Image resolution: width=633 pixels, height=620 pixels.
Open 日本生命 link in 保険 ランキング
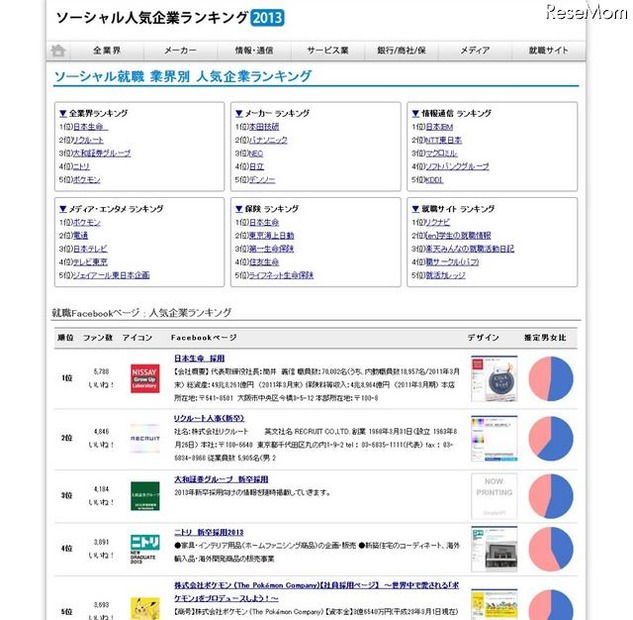pyautogui.click(x=264, y=223)
